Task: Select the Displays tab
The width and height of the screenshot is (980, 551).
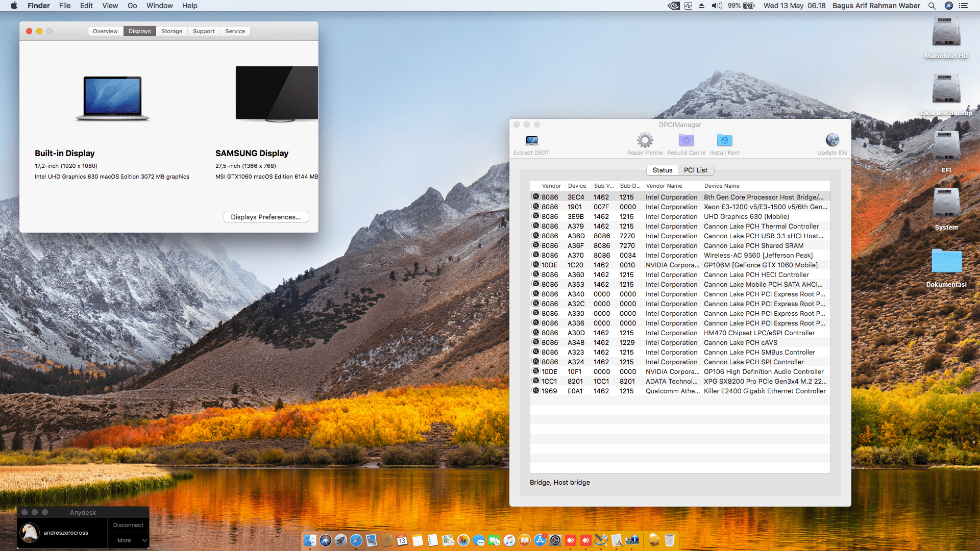Action: (x=139, y=31)
